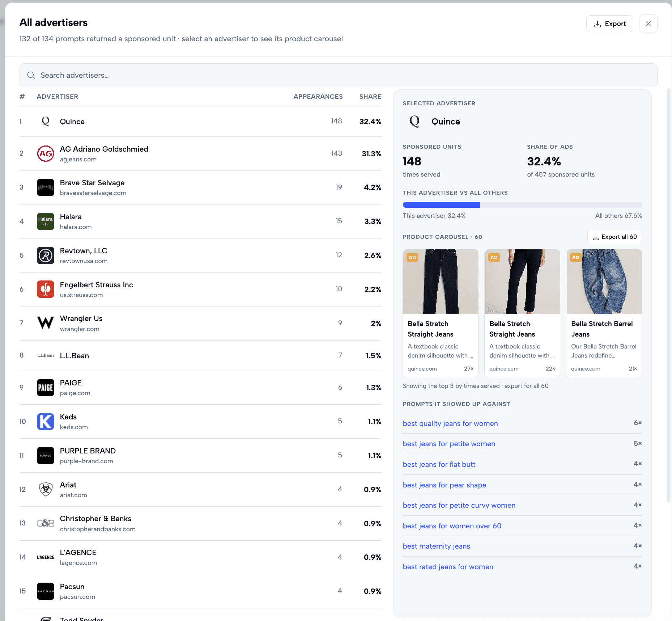This screenshot has width=672, height=621.
Task: Select Engelbert Strauss Inc advertiser name
Action: 97,285
